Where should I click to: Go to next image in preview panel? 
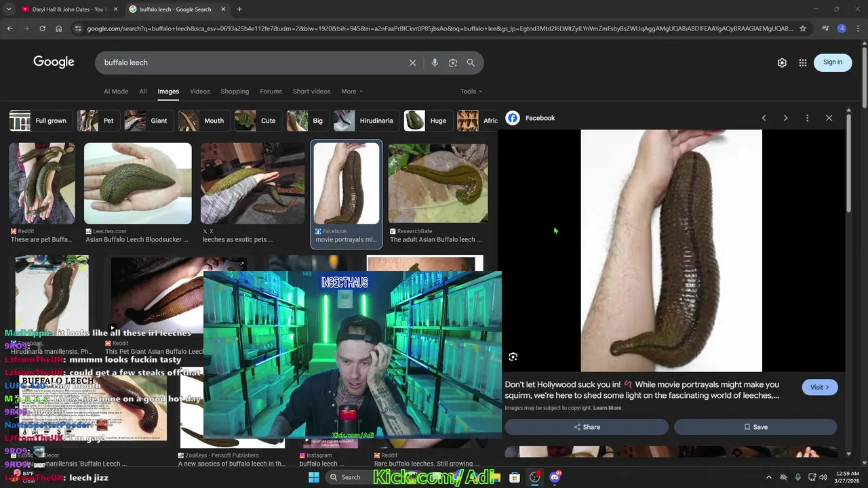(x=785, y=118)
